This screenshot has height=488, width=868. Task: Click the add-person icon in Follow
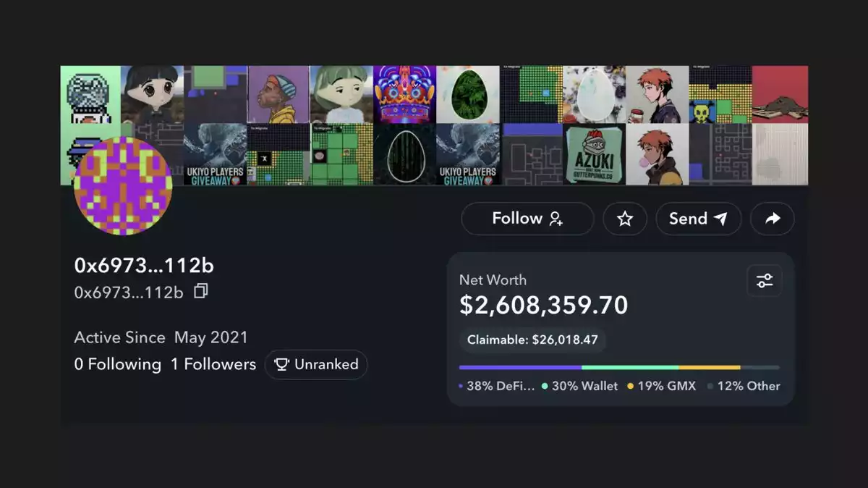556,219
